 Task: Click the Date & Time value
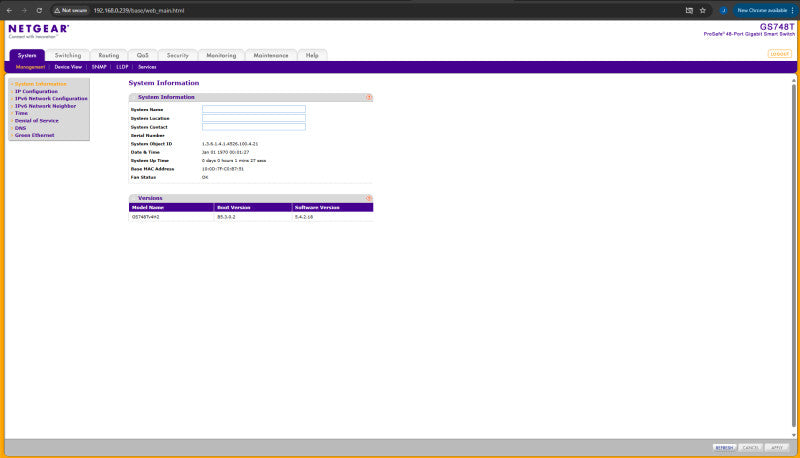[225, 152]
